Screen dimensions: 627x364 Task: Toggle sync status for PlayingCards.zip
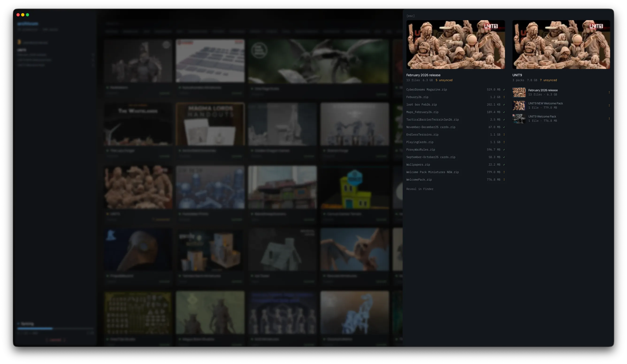coord(504,142)
